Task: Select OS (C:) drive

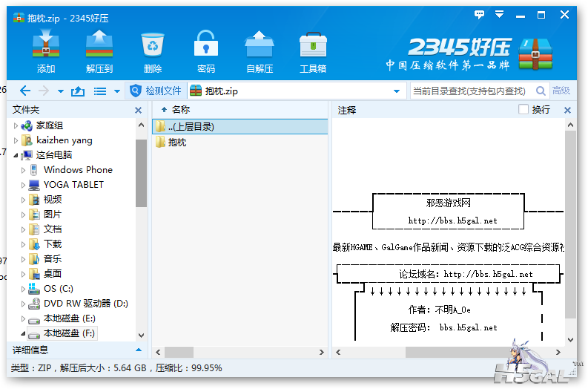Action: (59, 288)
